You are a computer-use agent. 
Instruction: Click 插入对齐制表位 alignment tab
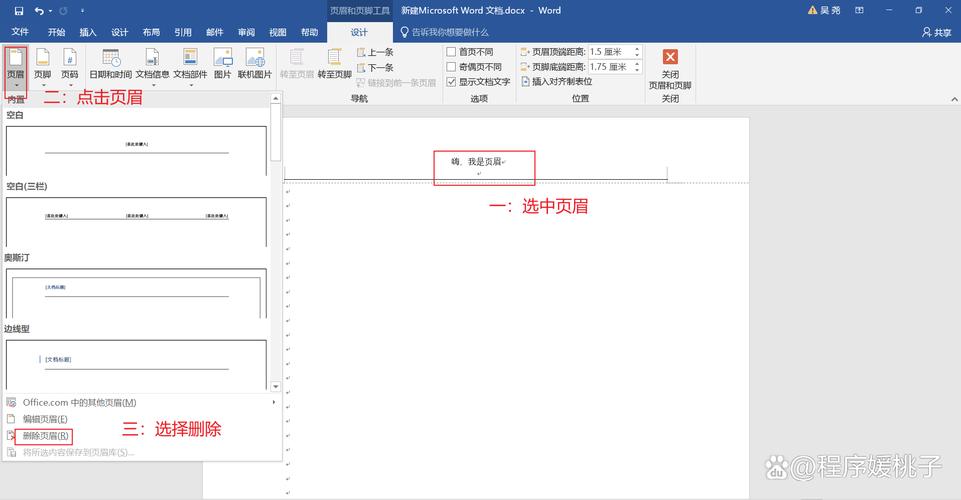click(556, 81)
